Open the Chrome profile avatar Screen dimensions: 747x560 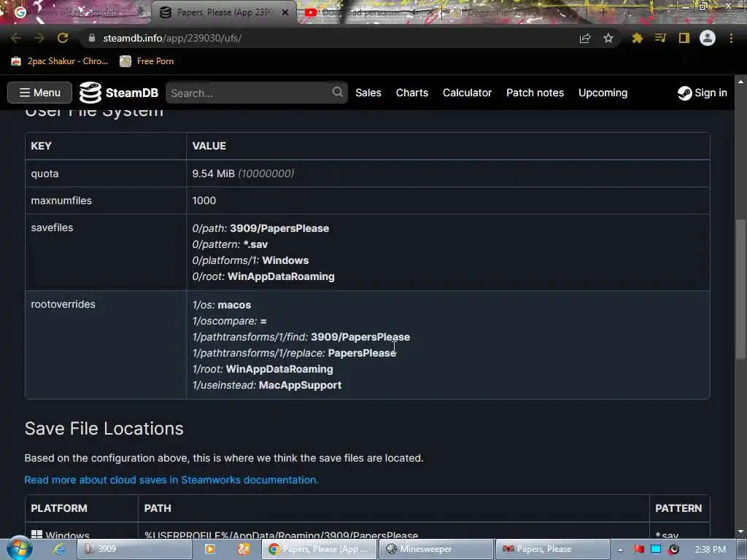point(708,38)
